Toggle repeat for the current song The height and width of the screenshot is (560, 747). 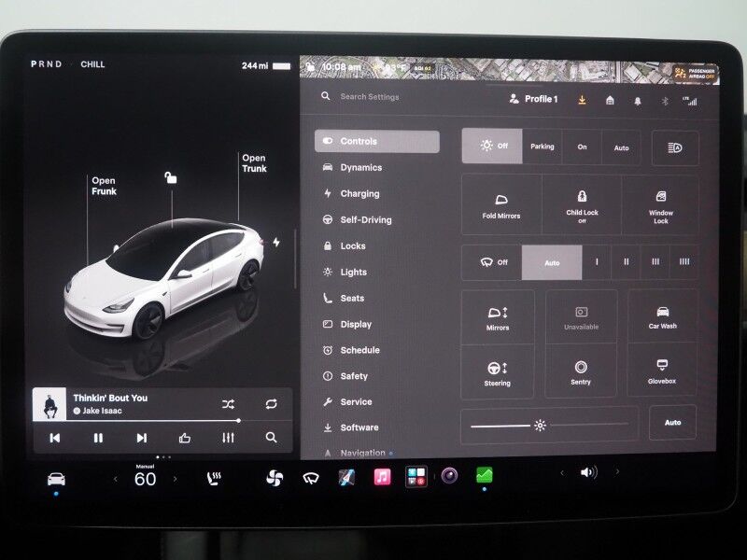(271, 404)
